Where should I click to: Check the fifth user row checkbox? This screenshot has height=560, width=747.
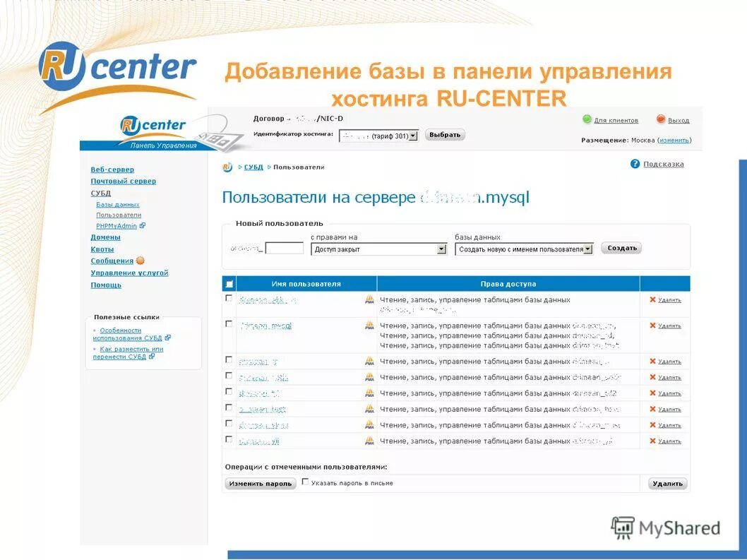coord(229,391)
